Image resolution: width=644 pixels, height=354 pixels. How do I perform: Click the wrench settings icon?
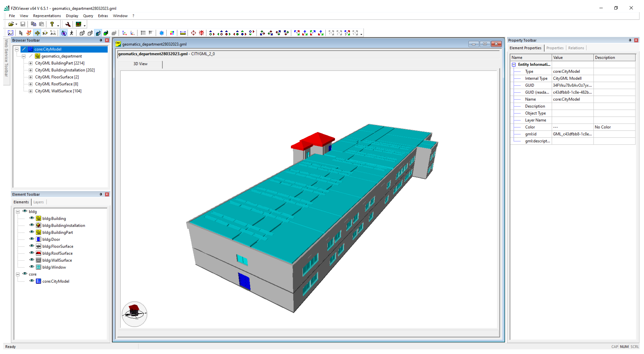[68, 24]
